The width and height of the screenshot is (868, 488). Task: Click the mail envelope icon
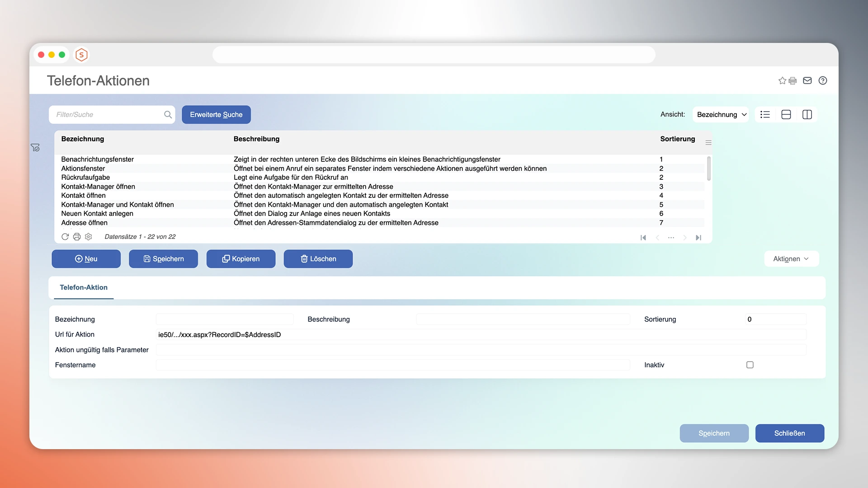[x=807, y=80]
